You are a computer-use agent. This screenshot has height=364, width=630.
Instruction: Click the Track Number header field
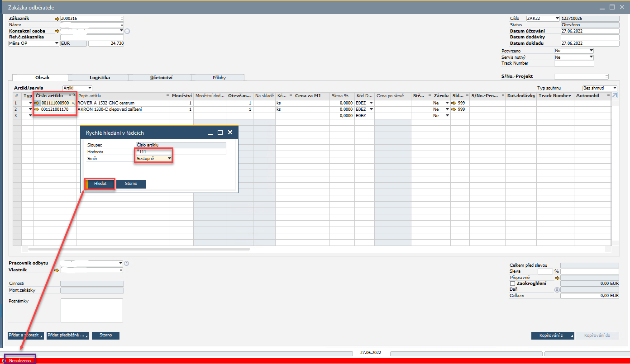(574, 64)
